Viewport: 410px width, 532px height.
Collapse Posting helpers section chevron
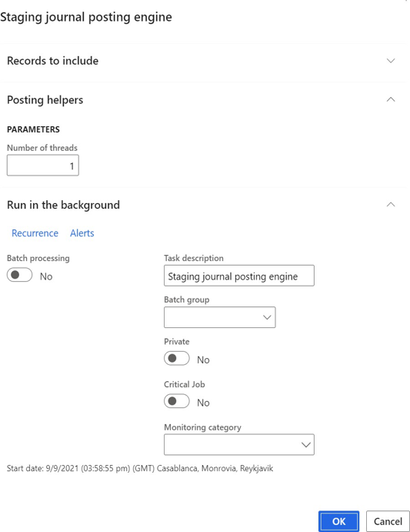(391, 99)
